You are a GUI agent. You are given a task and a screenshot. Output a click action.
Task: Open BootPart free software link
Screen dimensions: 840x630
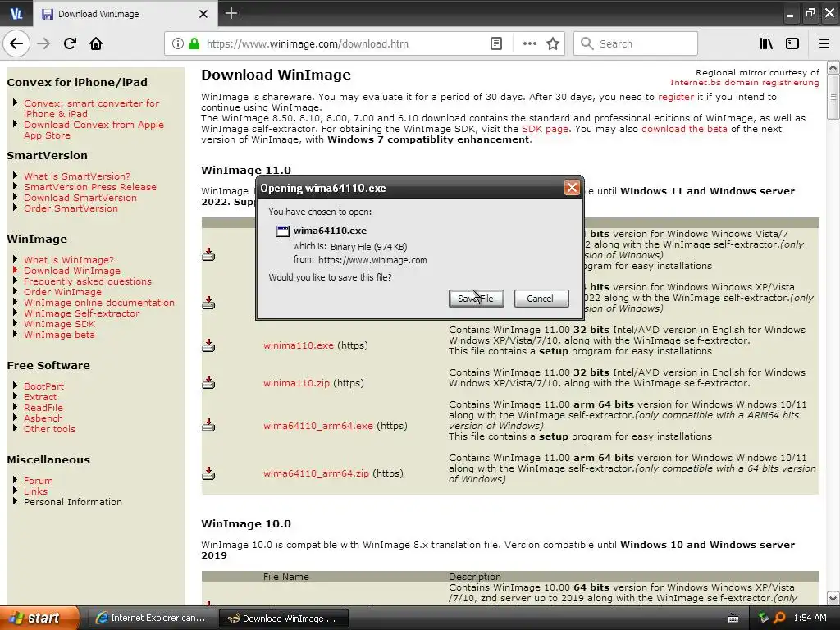[43, 386]
